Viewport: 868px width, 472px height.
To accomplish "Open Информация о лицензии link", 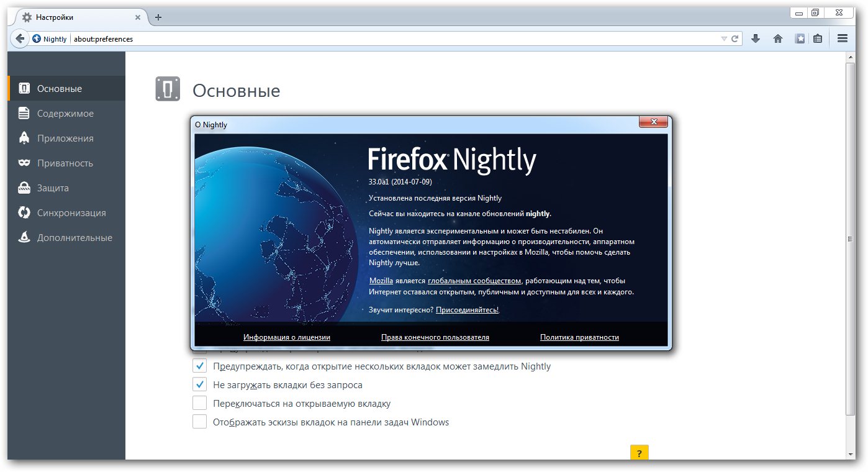I will click(287, 337).
